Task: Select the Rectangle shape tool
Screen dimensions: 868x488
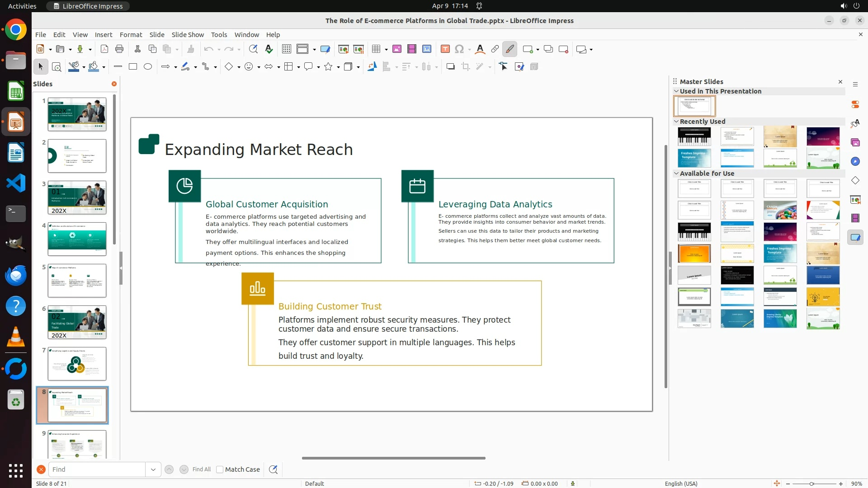Action: (132, 66)
